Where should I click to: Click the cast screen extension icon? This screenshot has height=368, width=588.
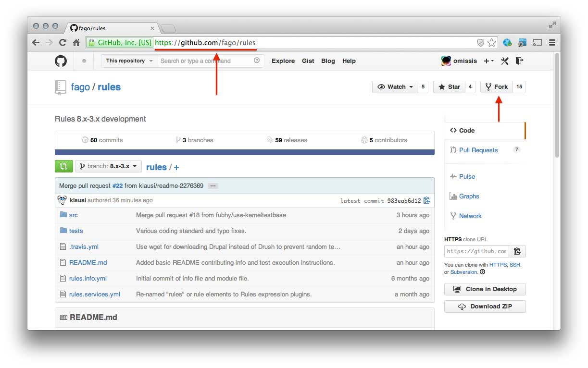(x=538, y=43)
